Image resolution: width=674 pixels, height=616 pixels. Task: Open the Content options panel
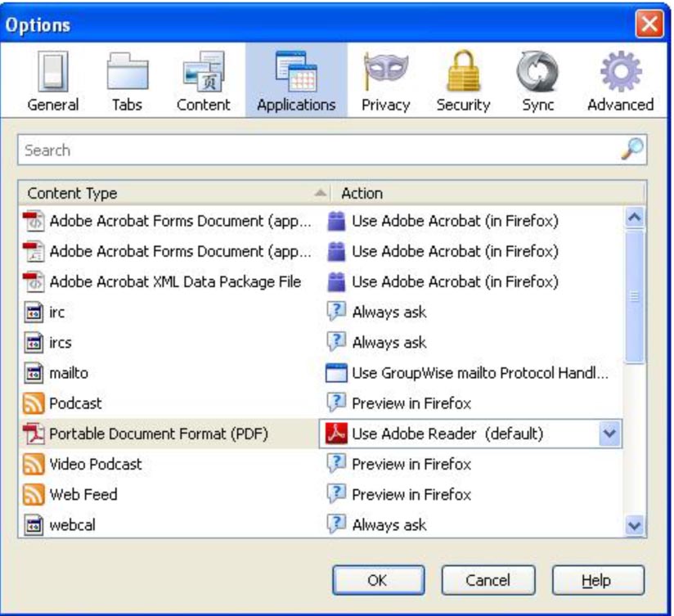coord(203,81)
